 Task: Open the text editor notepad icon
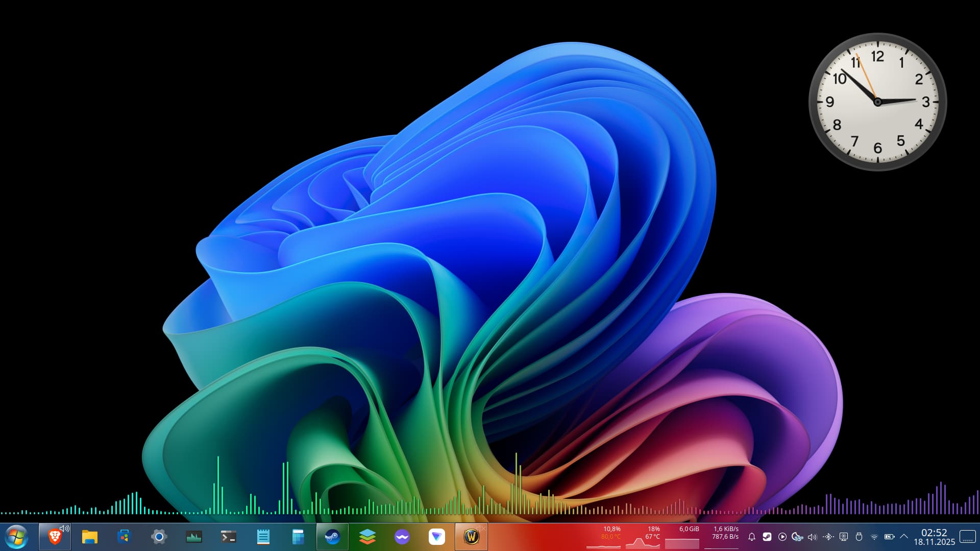pyautogui.click(x=263, y=537)
